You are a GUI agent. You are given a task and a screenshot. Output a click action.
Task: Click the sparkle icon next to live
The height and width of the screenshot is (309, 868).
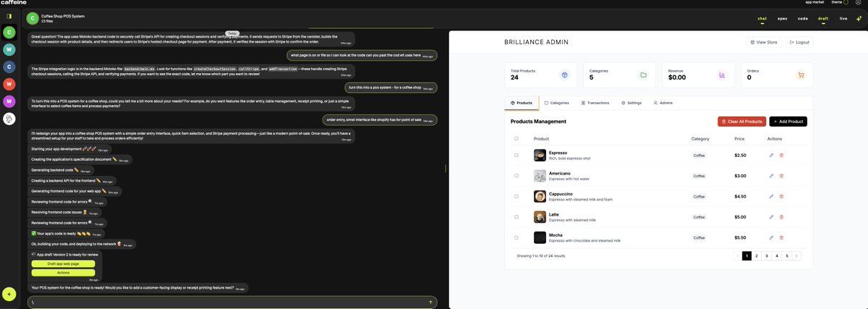pos(859,18)
